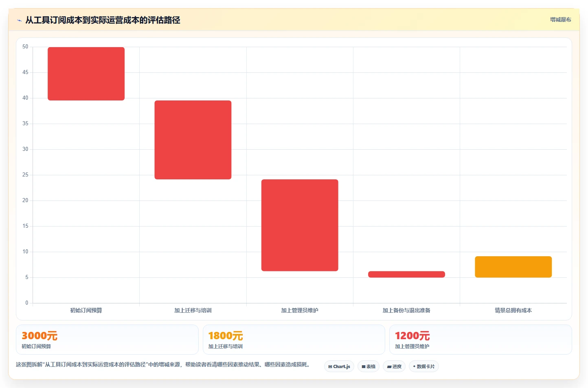The width and height of the screenshot is (588, 388).
Task: Click the 加上迁移与培训 axis label
Action: [193, 310]
